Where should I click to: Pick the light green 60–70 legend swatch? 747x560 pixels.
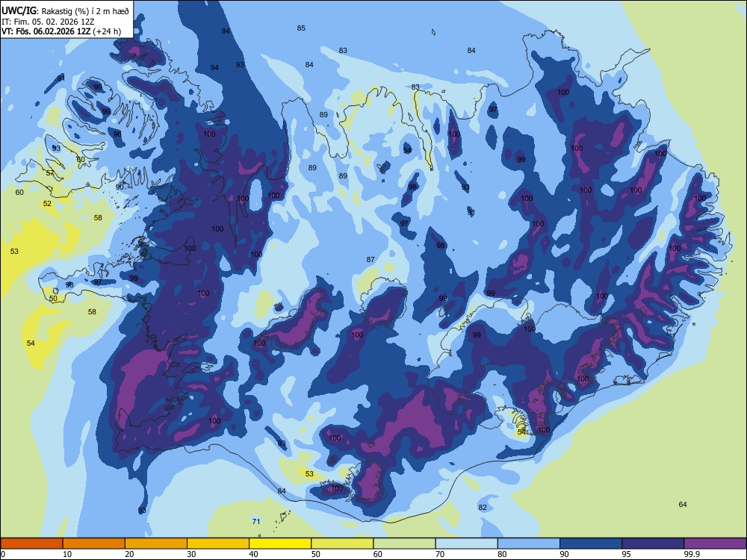pos(404,544)
